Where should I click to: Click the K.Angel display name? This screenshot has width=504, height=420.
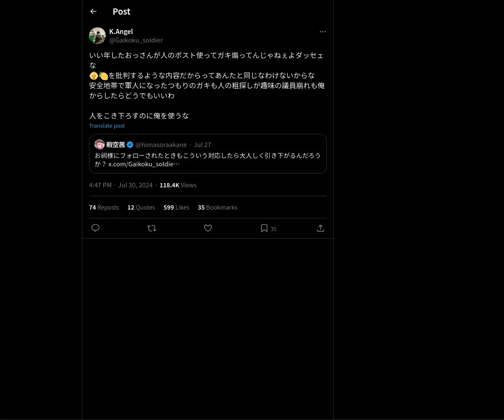pos(121,31)
